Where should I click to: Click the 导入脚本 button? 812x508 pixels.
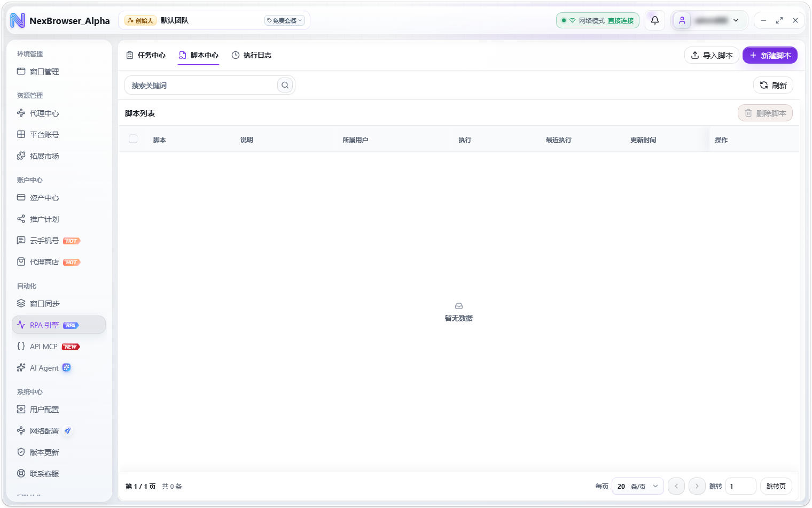(712, 55)
